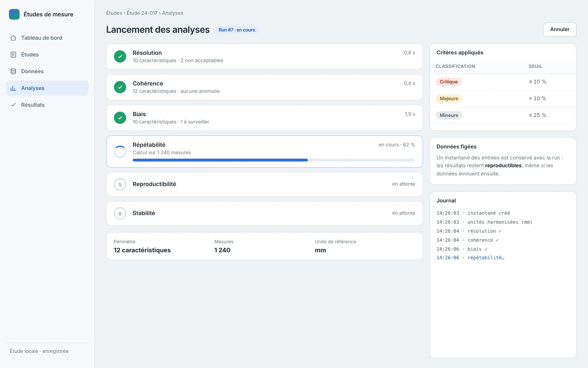Click the Journal panel heading
This screenshot has height=368, width=588.
(x=446, y=201)
